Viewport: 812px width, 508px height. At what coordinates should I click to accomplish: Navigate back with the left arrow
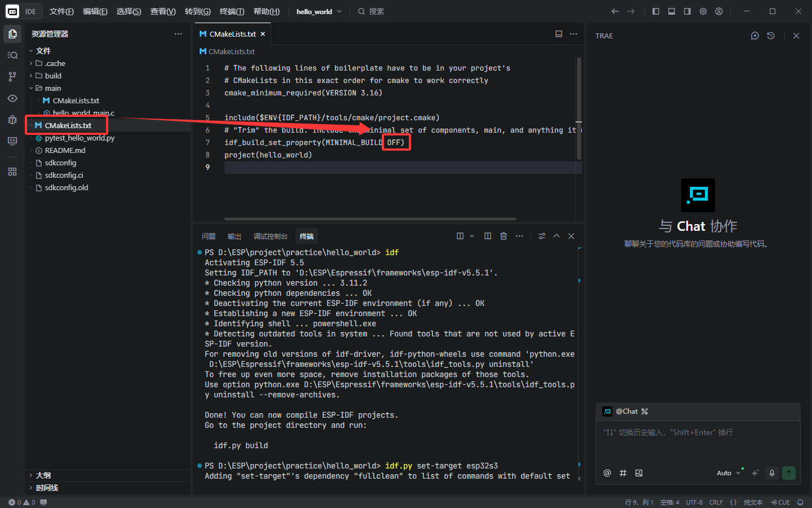point(615,11)
